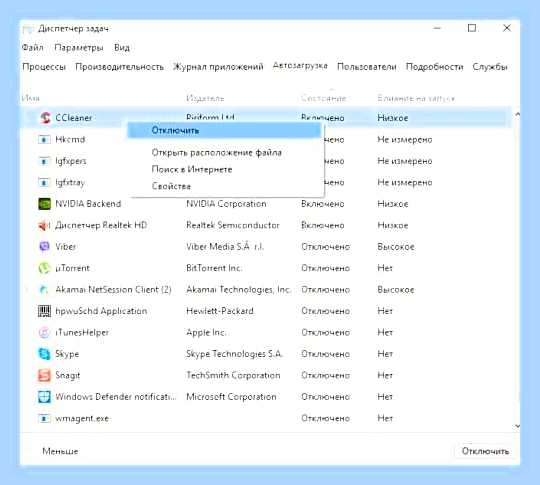Viewport: 540px width, 485px height.
Task: Select the wmagent.exe row
Action: coord(265,418)
